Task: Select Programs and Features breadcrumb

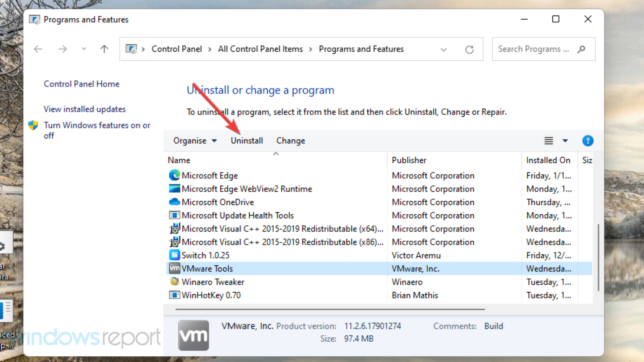Action: pos(361,49)
